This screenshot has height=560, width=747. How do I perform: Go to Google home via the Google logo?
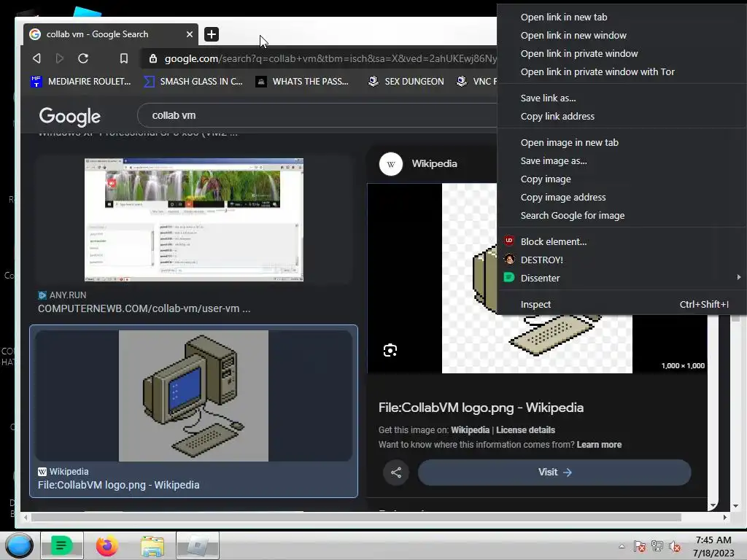(70, 116)
